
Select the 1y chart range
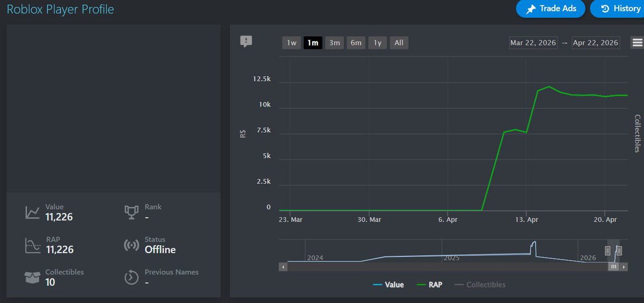point(377,42)
